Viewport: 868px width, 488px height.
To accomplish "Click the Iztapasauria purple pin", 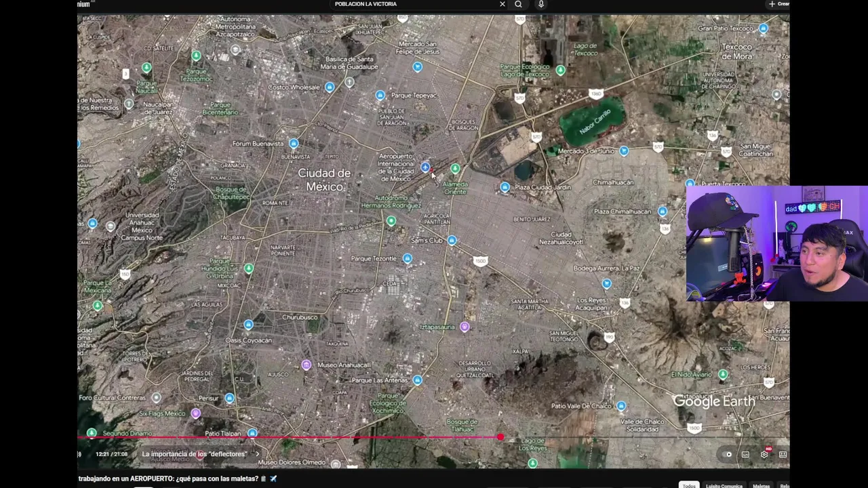I will point(465,327).
